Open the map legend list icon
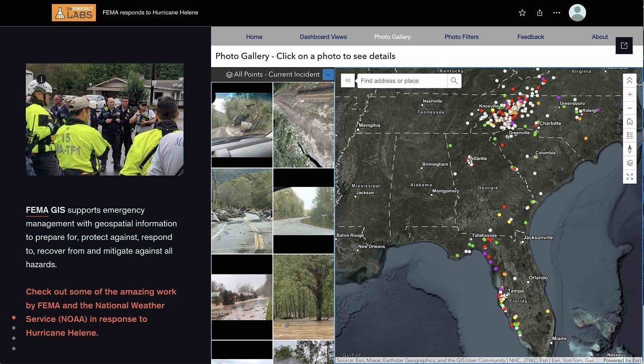 tap(630, 136)
